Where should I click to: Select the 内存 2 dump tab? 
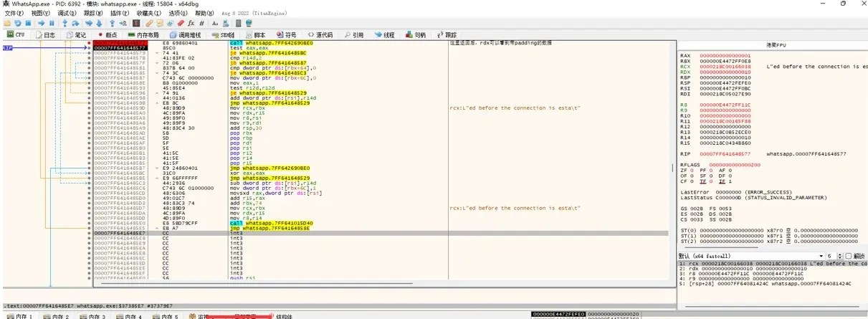[56, 316]
